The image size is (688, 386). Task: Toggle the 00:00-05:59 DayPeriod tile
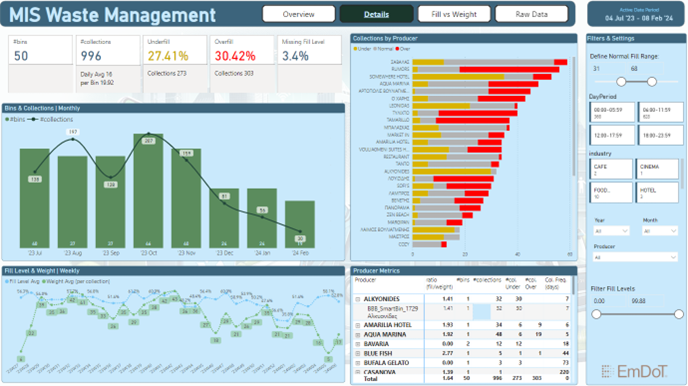(x=612, y=112)
